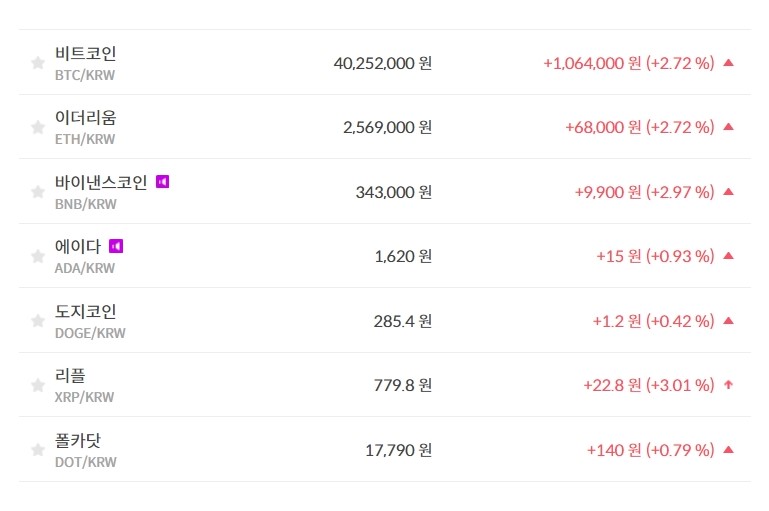Click the 도지코인 name link
This screenshot has height=511, width=769.
(x=86, y=312)
